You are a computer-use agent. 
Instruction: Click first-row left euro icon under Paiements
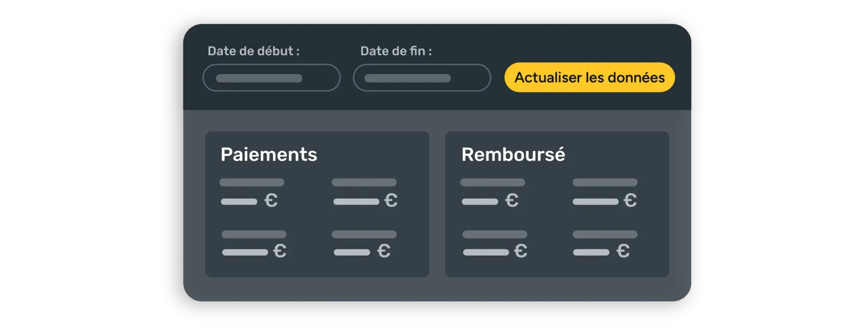tap(271, 200)
